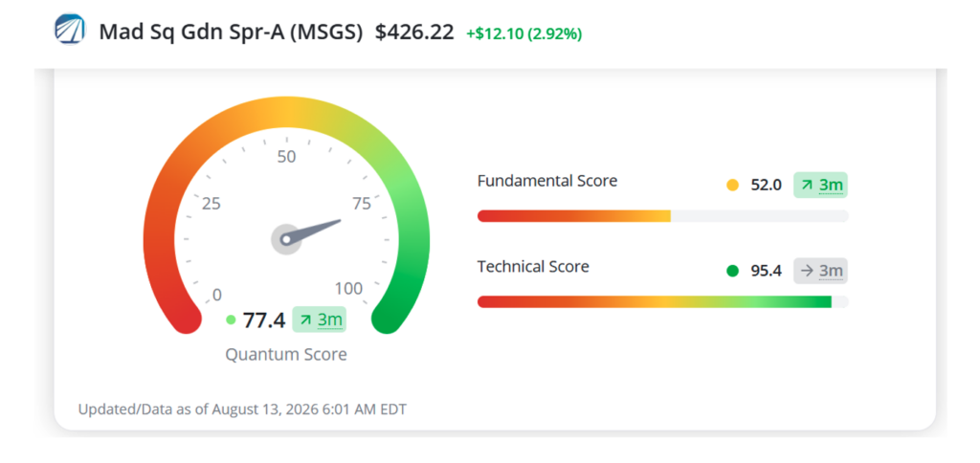Click the Technical Score label
This screenshot has width=980, height=463.
click(533, 267)
